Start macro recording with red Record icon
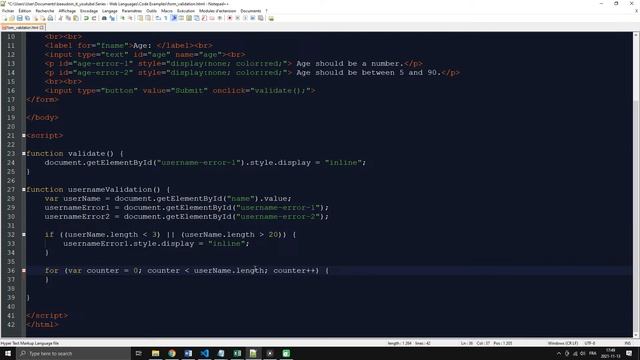 (230, 18)
